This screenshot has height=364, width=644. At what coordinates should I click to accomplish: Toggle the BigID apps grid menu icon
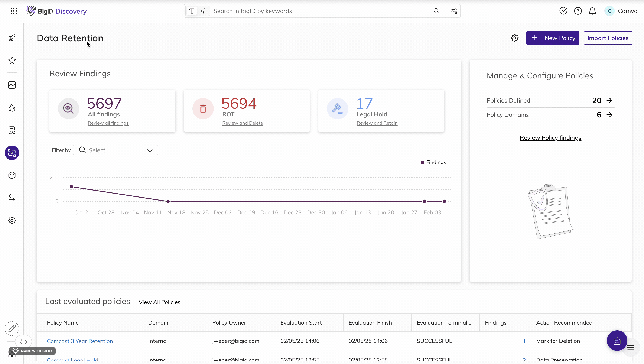(x=14, y=11)
